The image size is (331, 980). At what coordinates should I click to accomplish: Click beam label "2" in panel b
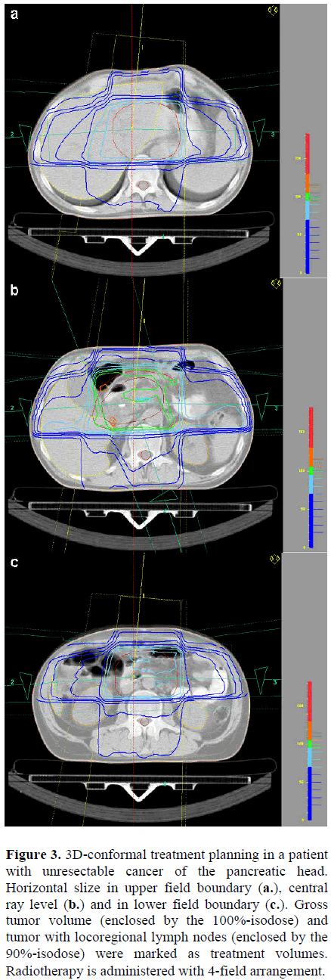click(x=12, y=409)
